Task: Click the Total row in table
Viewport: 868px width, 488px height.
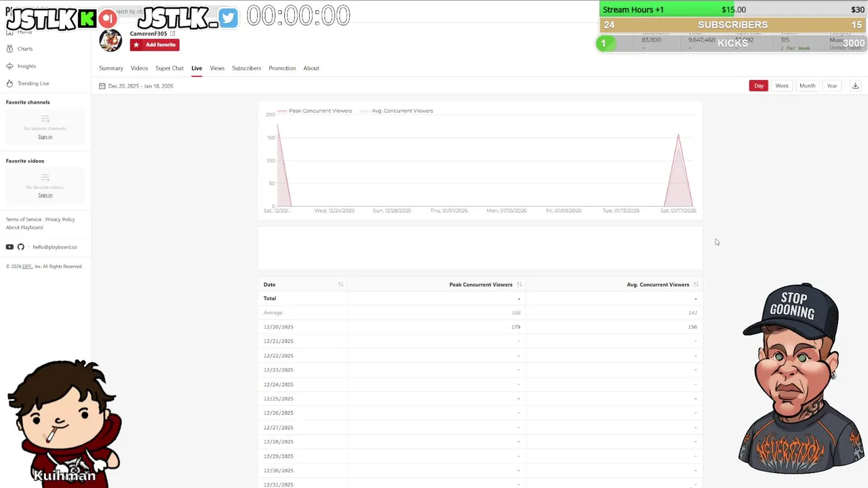Action: coord(480,298)
